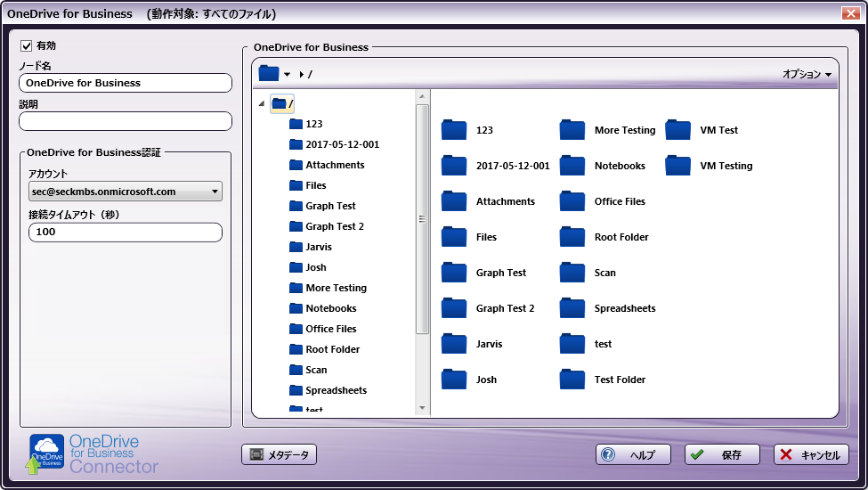868x490 pixels.
Task: Open the dropdown arrow beside the path folder
Action: point(287,74)
